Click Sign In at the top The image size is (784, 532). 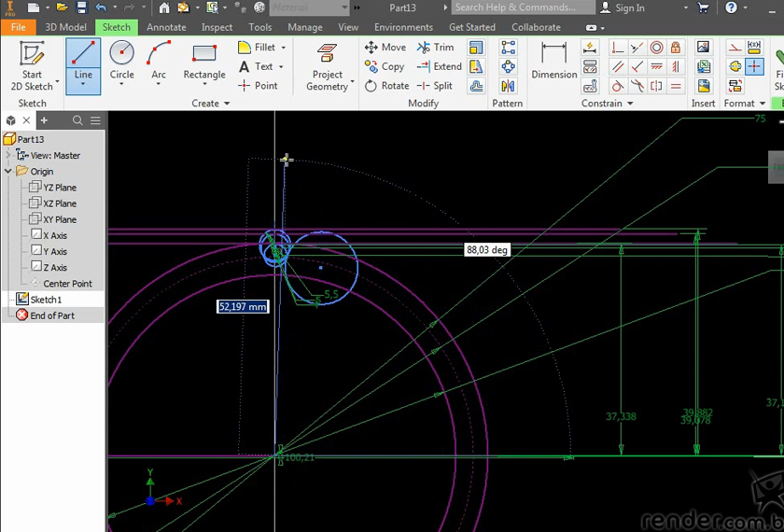click(x=629, y=8)
